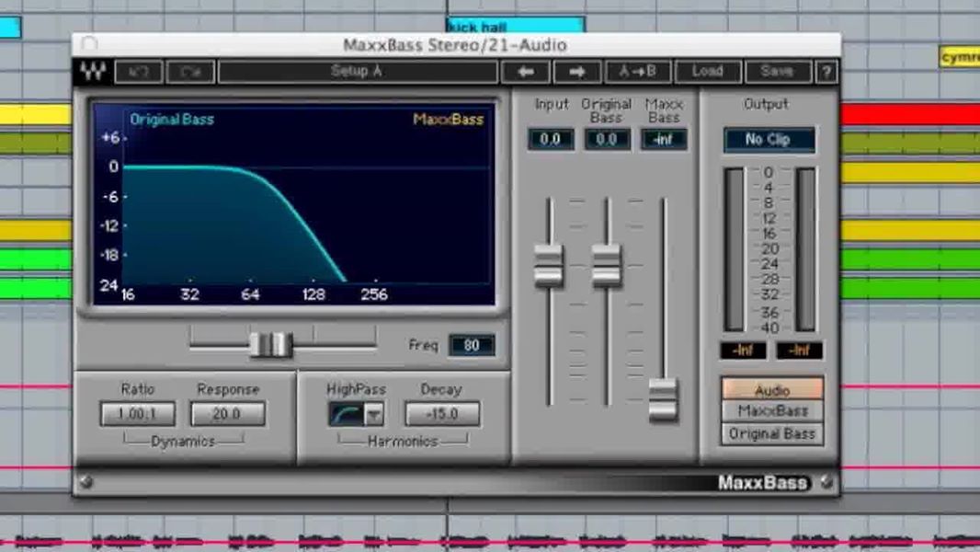The height and width of the screenshot is (552, 980).
Task: Click the Freq value field showing 80
Action: click(472, 345)
